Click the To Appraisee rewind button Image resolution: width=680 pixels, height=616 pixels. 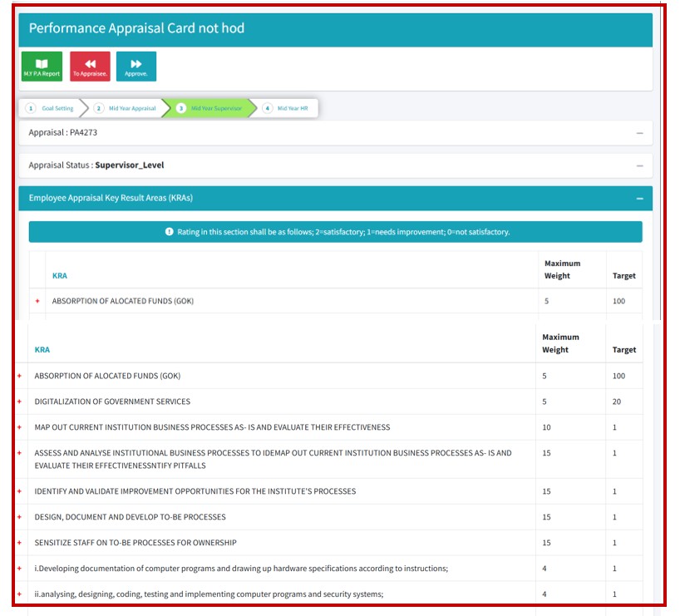90,67
